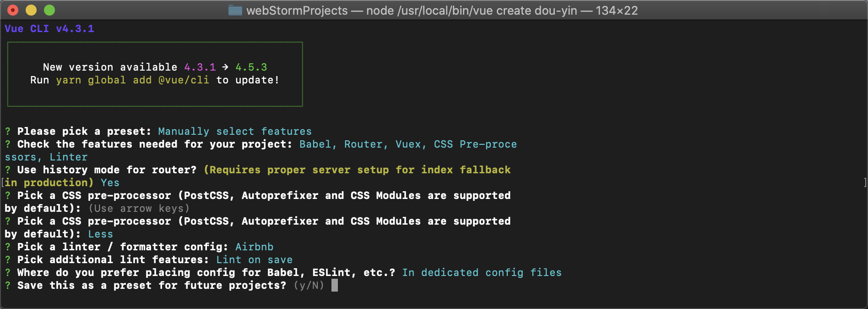Screen dimensions: 868x309
Task: Click the arrow between versions 4.3.1 and 4.5.3
Action: [x=225, y=67]
